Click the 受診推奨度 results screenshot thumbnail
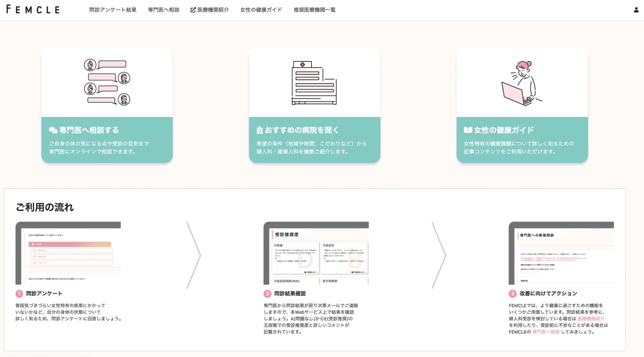644x357 pixels. click(316, 253)
